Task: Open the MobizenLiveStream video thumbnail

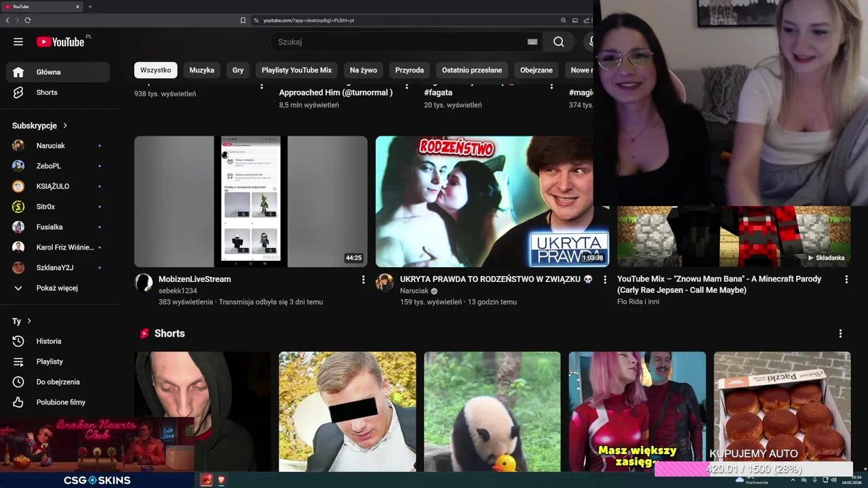Action: click(x=251, y=201)
